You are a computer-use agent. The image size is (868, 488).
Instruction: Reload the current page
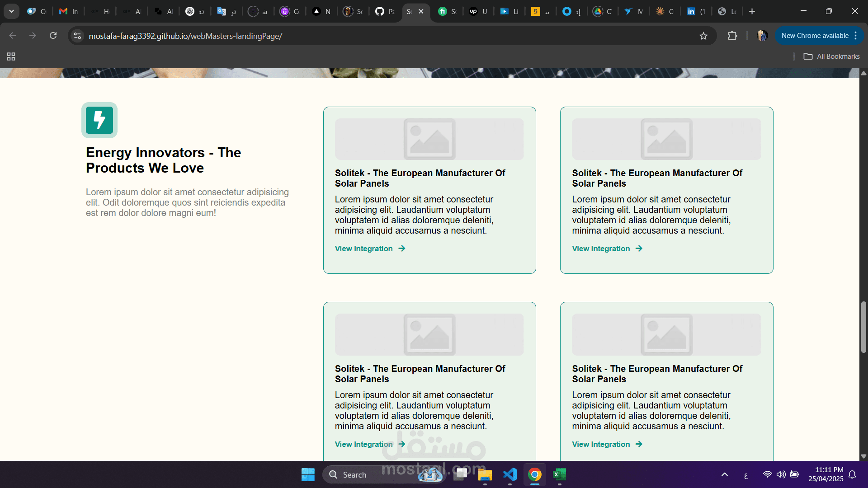click(53, 36)
